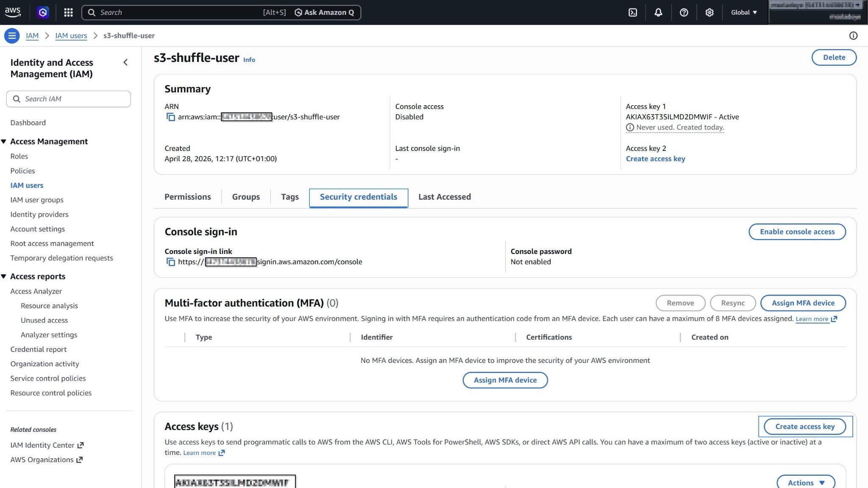
Task: Click Assign MFA device in MFA header
Action: point(803,303)
